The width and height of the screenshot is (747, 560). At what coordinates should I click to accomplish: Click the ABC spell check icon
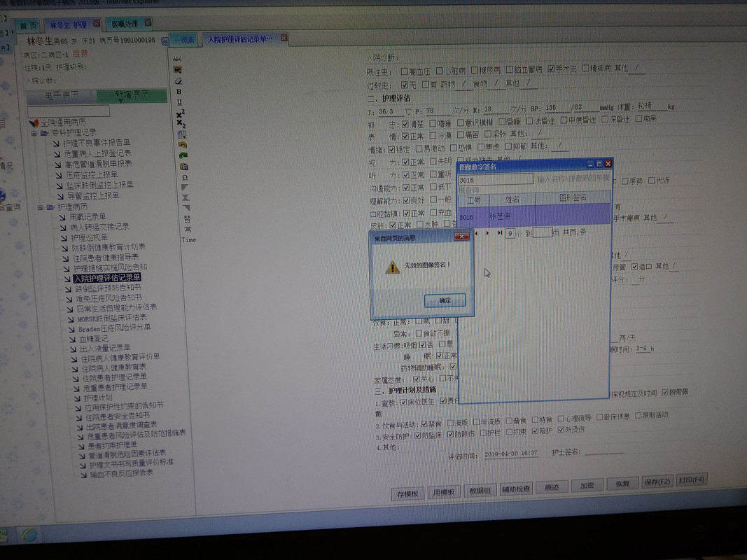click(x=177, y=59)
